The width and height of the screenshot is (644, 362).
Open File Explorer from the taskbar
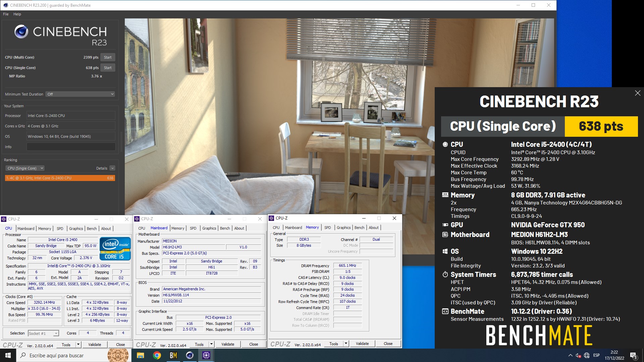click(x=140, y=355)
